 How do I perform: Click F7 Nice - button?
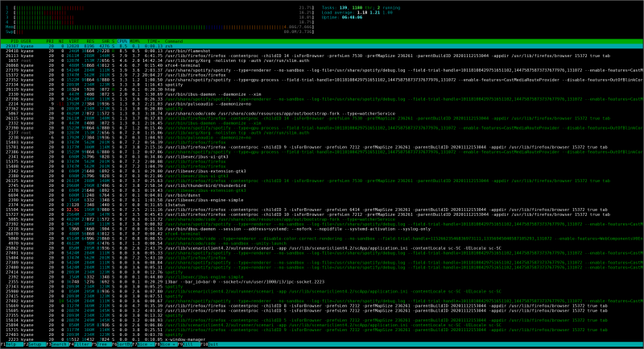click(145, 344)
